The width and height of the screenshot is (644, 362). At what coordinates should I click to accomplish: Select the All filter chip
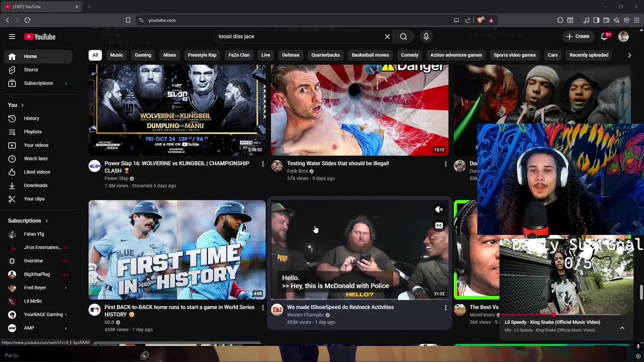click(x=95, y=55)
